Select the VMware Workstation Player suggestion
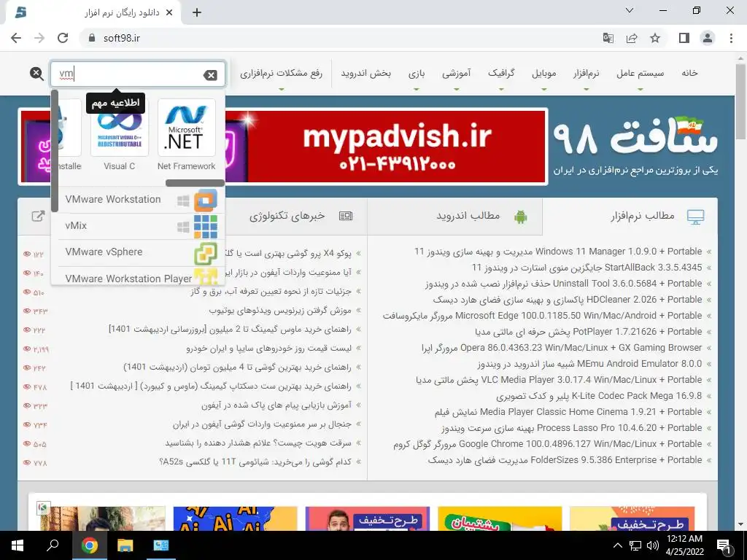The width and height of the screenshot is (747, 560). tap(138, 276)
